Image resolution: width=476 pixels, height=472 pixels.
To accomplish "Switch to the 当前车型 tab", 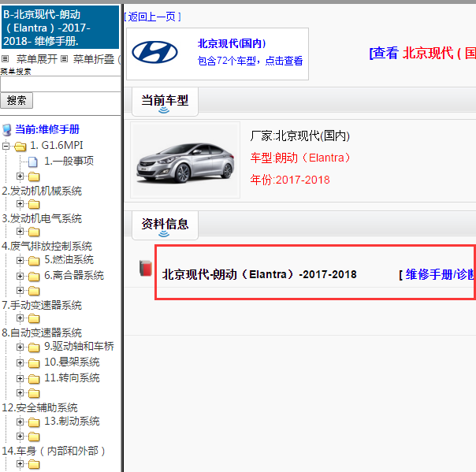I will (165, 102).
